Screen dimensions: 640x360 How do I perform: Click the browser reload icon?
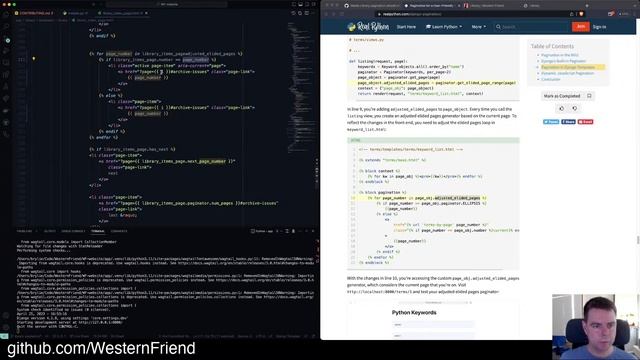point(342,14)
